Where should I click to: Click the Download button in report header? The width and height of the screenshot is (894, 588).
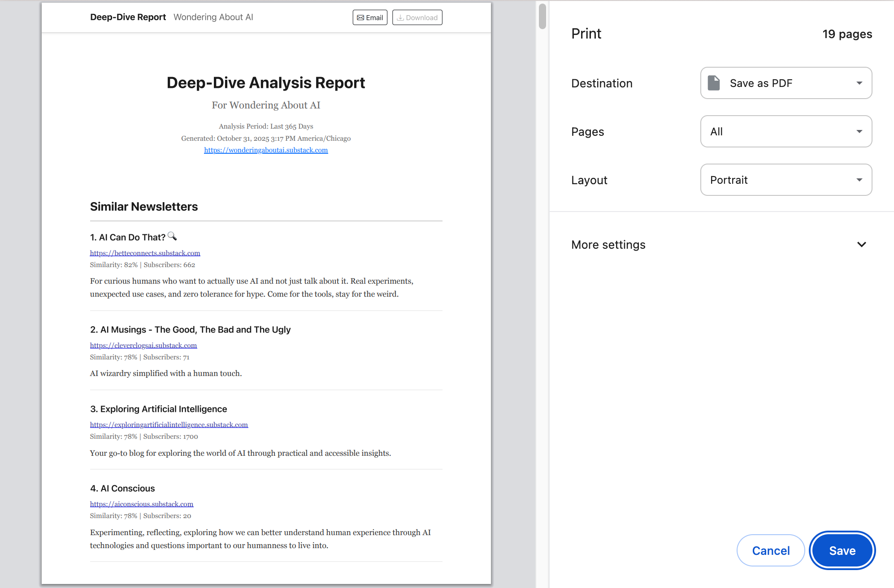coord(417,17)
